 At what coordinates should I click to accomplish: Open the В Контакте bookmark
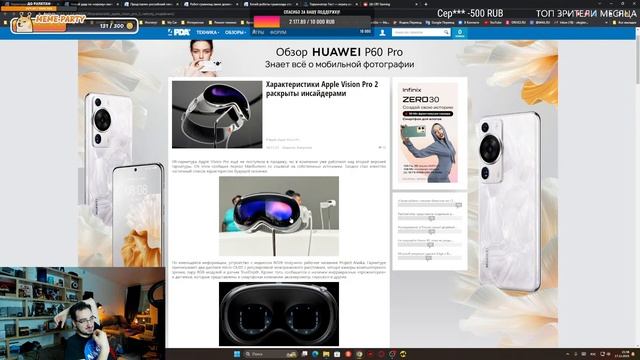point(469,22)
